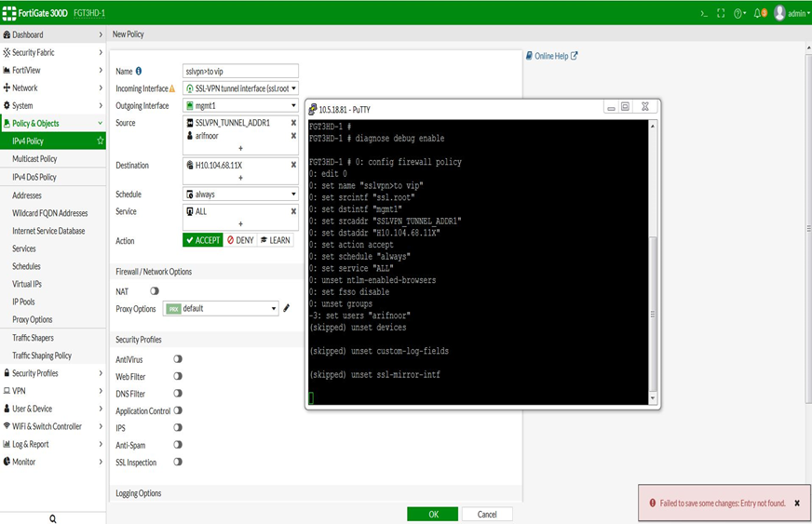812x524 pixels.
Task: Enable AntiVirus security profile
Action: [178, 359]
